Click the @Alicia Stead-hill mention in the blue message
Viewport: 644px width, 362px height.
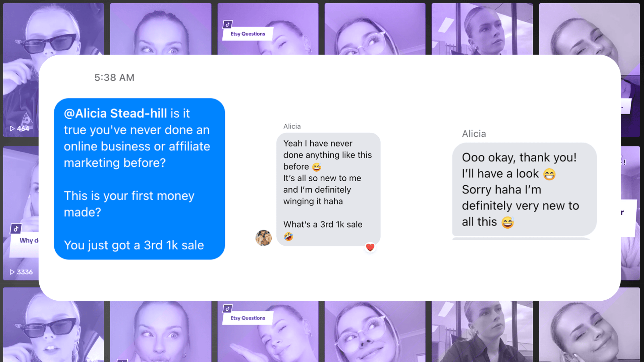tap(115, 113)
